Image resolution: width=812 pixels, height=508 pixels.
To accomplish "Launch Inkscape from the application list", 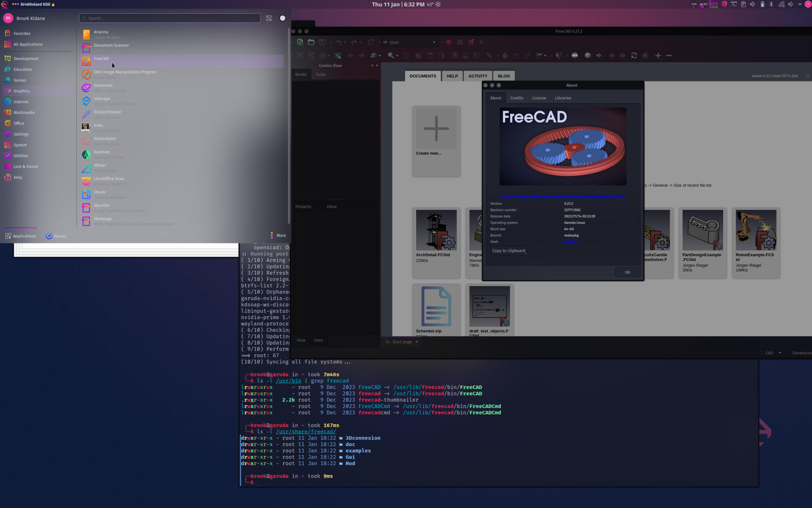I will [182, 101].
